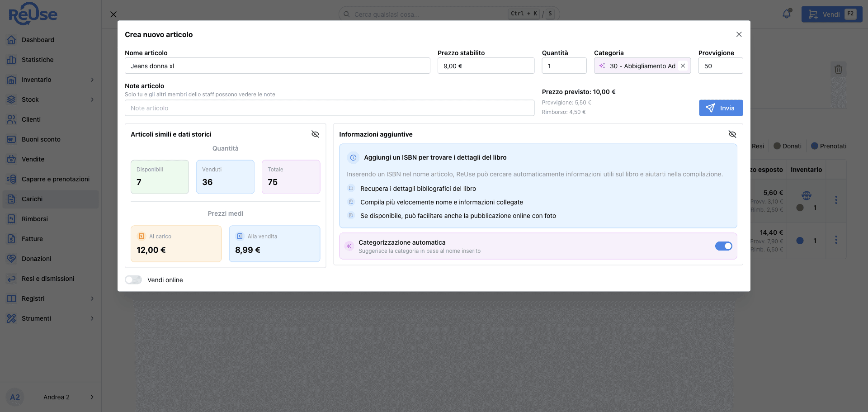Click the Clienti people icon
Image resolution: width=868 pixels, height=412 pixels.
(x=11, y=119)
